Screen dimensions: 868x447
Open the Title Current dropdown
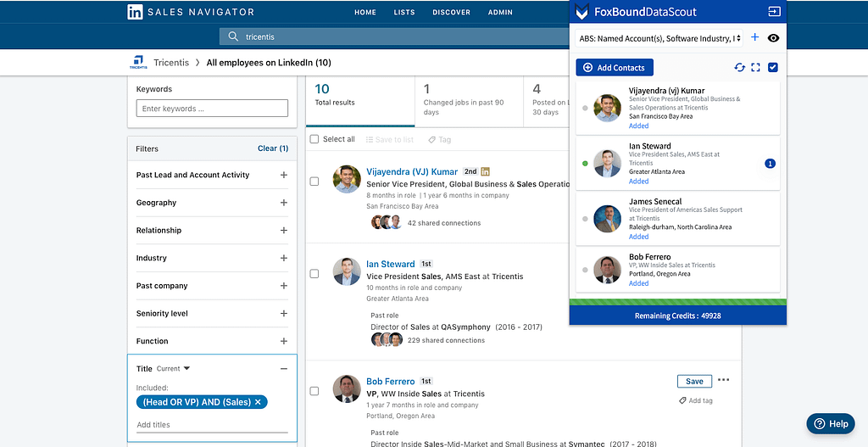coord(173,369)
